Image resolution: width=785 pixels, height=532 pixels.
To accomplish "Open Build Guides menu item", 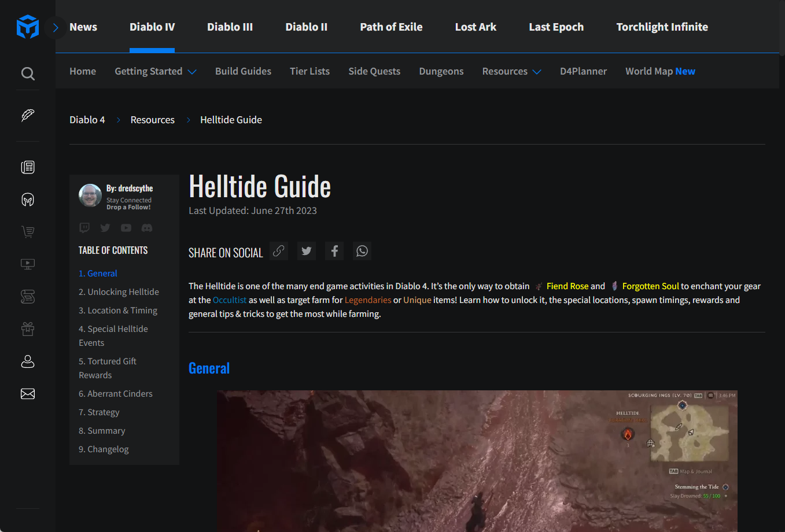I will [243, 71].
